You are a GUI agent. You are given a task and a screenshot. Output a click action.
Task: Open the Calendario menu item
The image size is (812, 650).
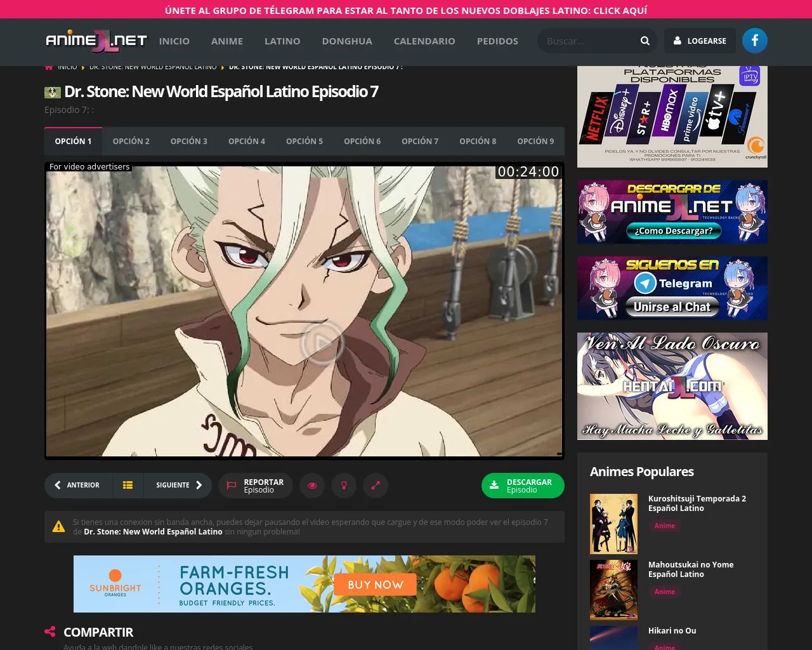point(424,41)
